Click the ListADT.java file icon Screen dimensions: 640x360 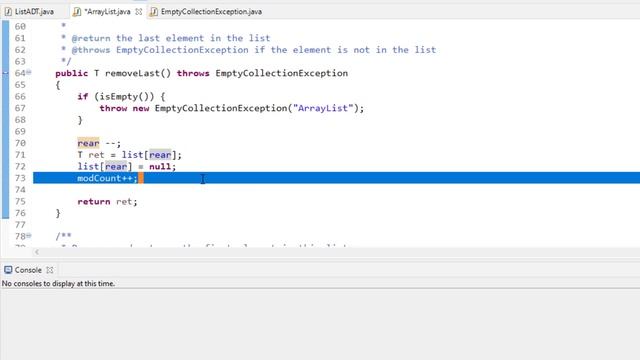pos(8,12)
